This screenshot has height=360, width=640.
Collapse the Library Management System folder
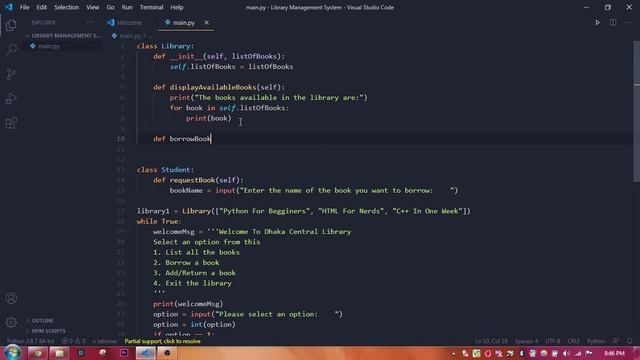coord(63,36)
